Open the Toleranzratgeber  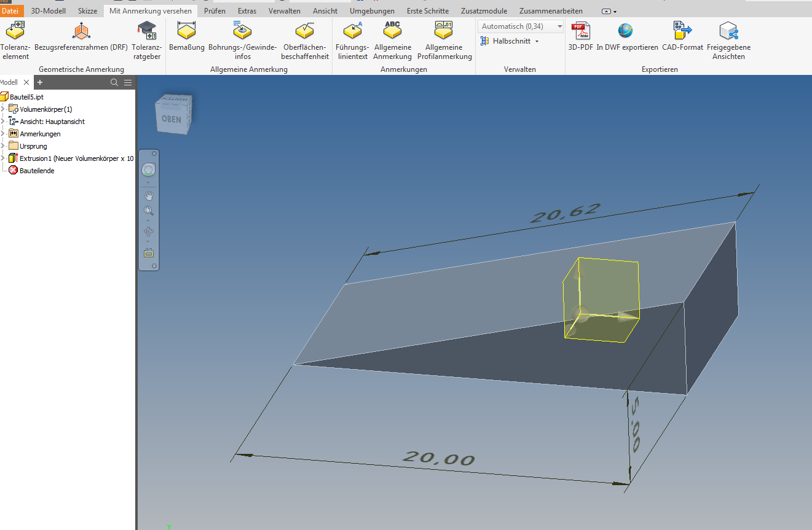tap(147, 37)
